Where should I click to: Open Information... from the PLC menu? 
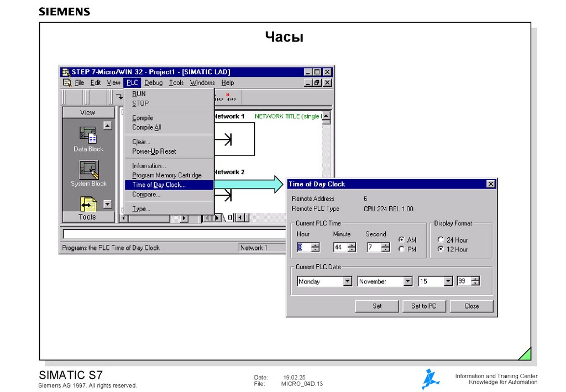tap(169, 166)
